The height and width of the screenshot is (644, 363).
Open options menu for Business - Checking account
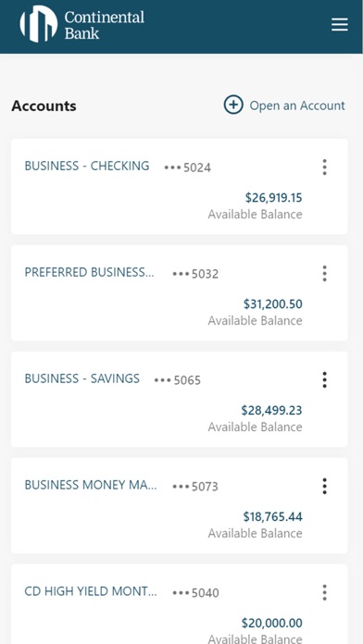[324, 167]
